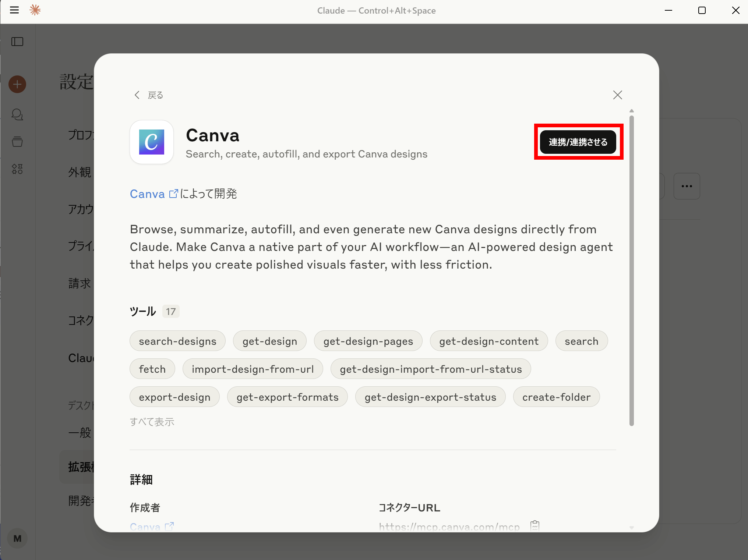
Task: Click すべて表示 to show all tools
Action: click(152, 422)
